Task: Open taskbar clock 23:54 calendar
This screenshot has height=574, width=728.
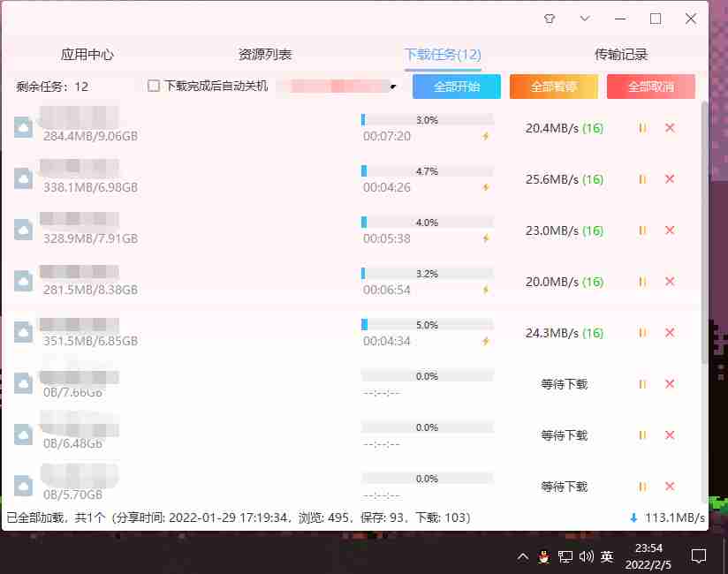Action: [648, 556]
